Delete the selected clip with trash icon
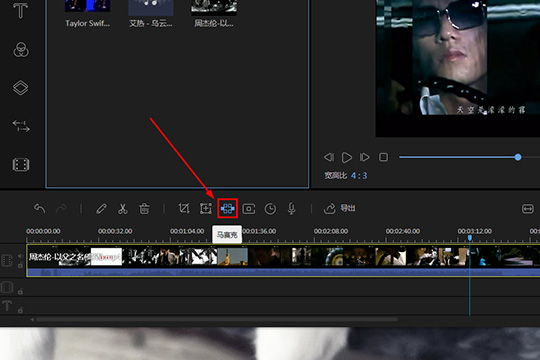 tap(144, 209)
